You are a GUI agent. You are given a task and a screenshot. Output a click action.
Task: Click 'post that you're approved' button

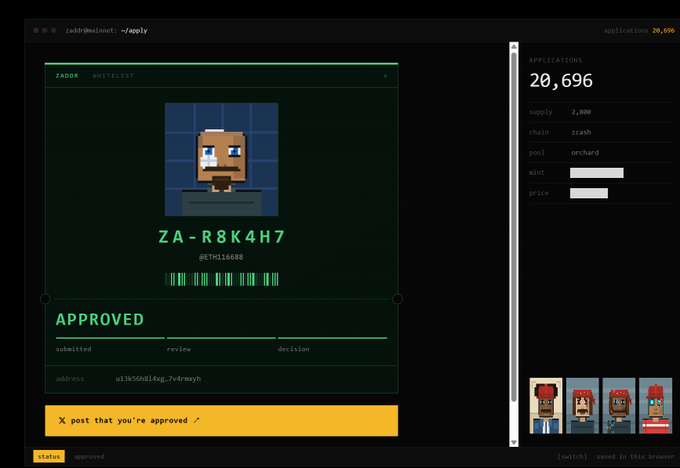[x=221, y=420]
